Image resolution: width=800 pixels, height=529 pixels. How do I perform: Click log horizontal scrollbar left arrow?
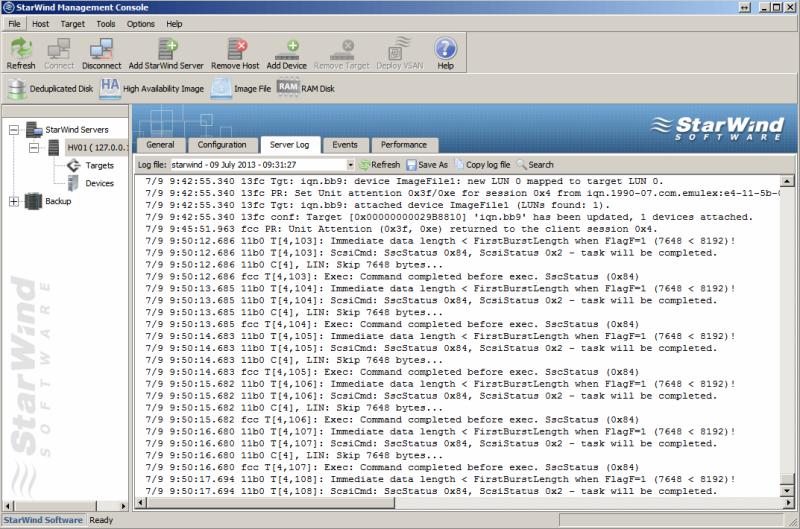coord(141,503)
